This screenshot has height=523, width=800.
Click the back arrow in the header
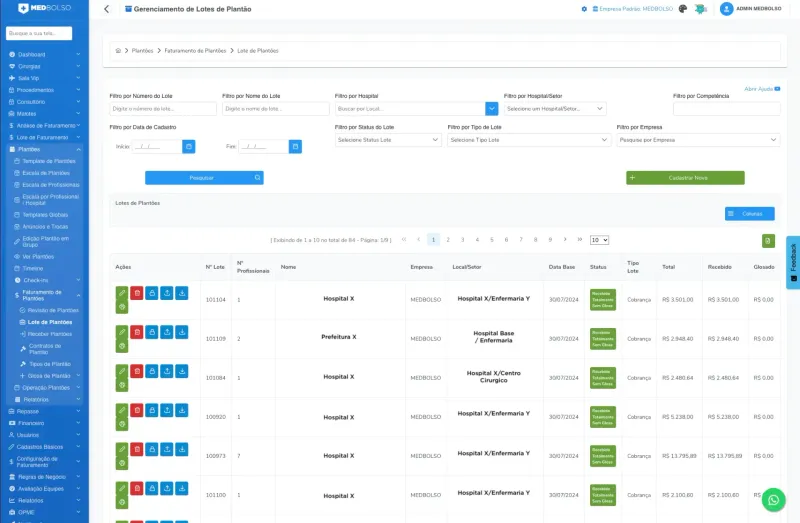pos(106,9)
